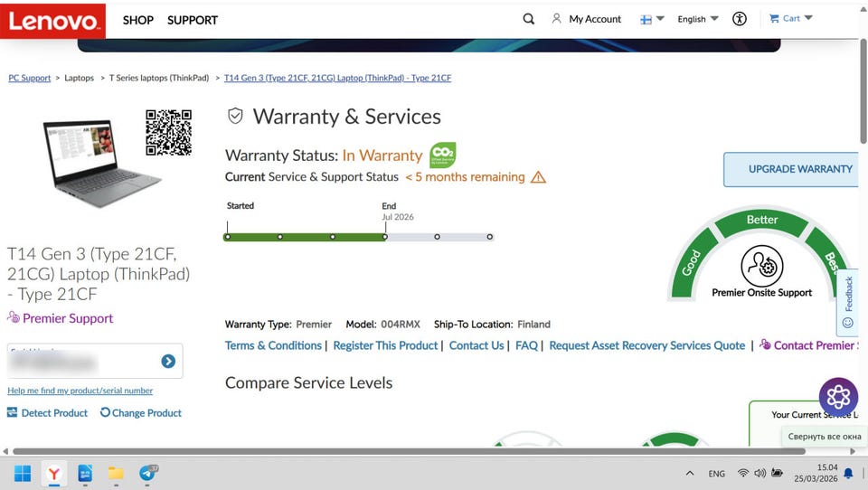Viewport: 868px width, 490px height.
Task: Click Model 004RMX text
Action: (x=383, y=325)
